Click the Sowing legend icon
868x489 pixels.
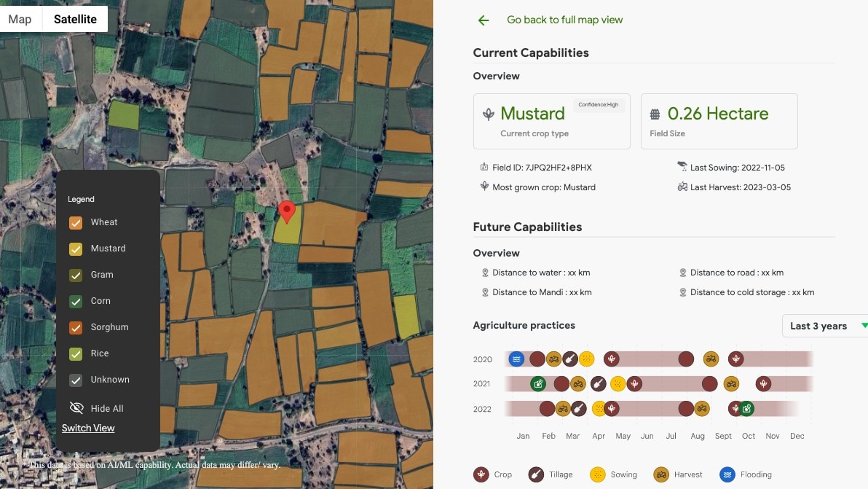(x=599, y=474)
